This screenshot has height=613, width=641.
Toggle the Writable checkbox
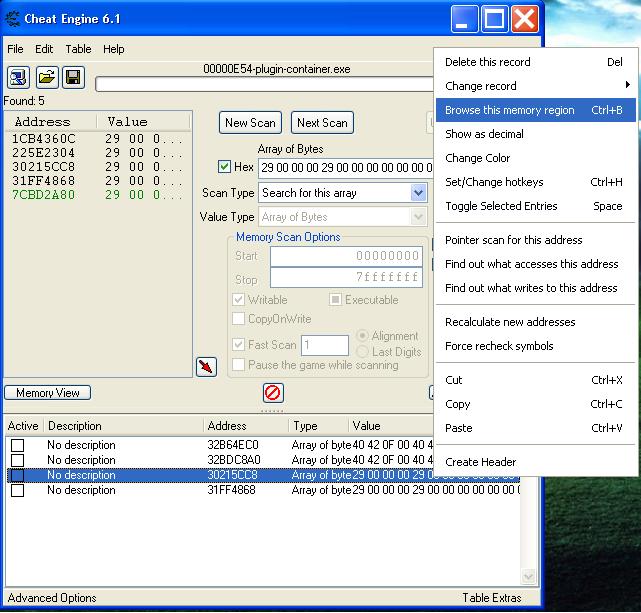[x=238, y=300]
